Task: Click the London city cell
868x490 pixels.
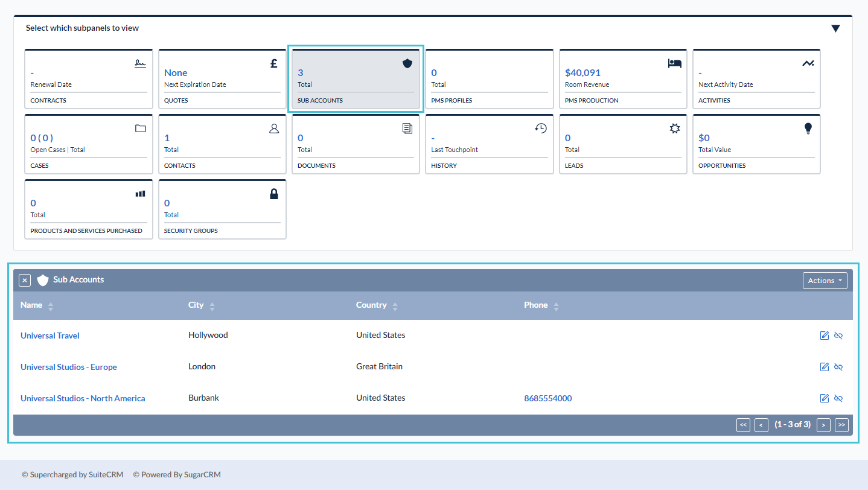Action: pos(202,366)
